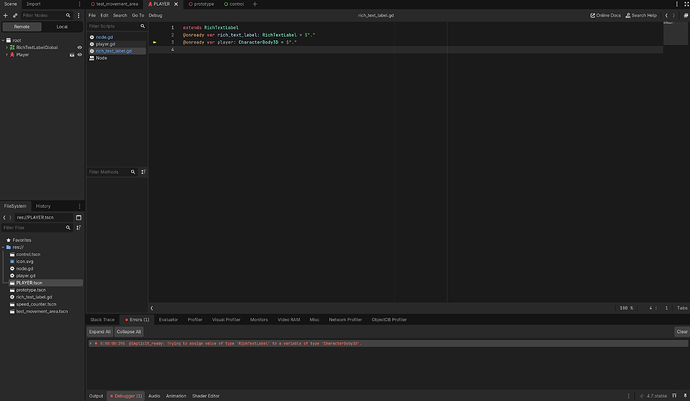Viewport: 690px width, 401px height.
Task: Switch to Import dock tab
Action: [x=33, y=4]
